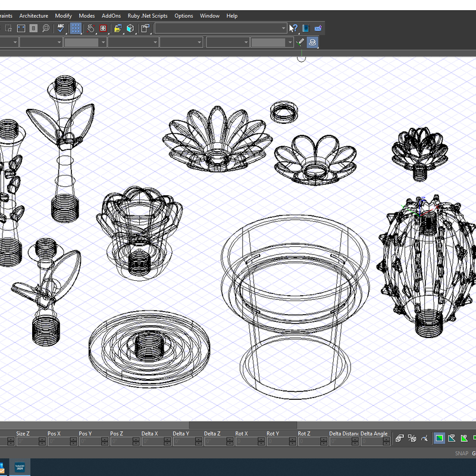Viewport: 476px width, 476px height.
Task: Toggle the highlighted workplane icon
Action: (312, 42)
